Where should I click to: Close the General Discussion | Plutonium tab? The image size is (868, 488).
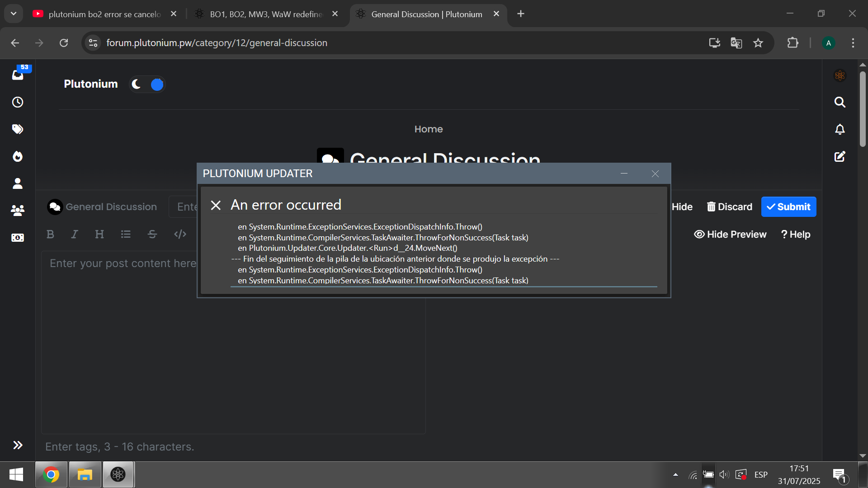[496, 14]
